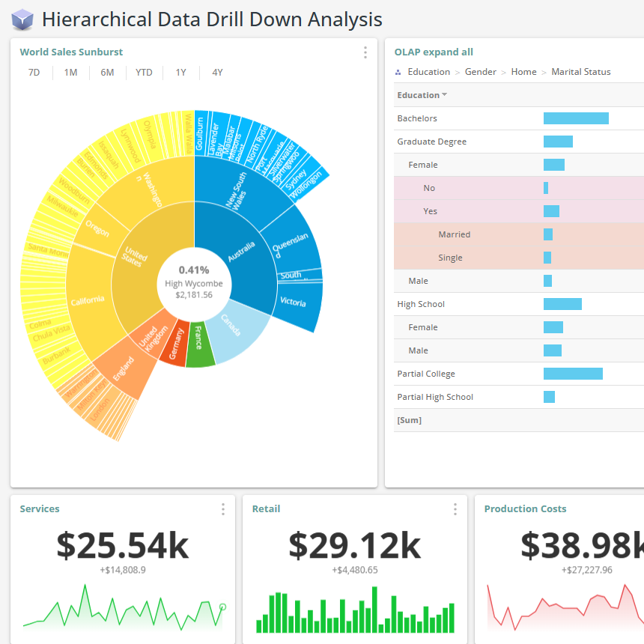Click the Production Costs card title
Viewport: 644px width, 644px height.
click(525, 509)
